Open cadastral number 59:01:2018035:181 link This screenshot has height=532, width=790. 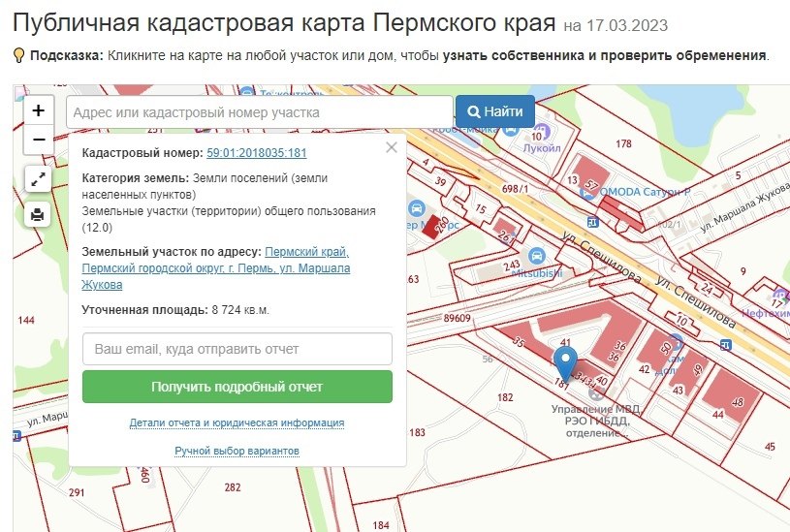(x=257, y=153)
